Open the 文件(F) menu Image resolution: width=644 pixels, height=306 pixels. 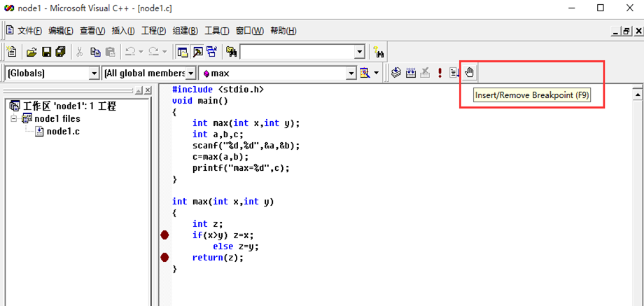(29, 32)
